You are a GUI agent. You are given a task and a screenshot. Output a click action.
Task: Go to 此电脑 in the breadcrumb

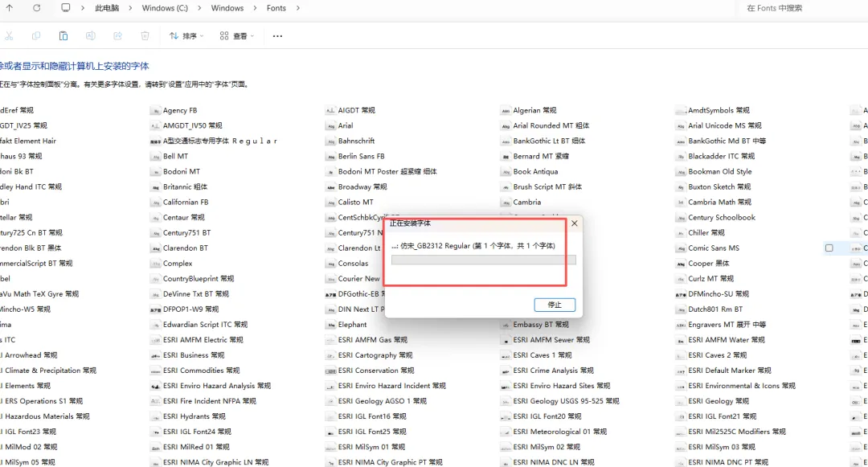point(107,8)
